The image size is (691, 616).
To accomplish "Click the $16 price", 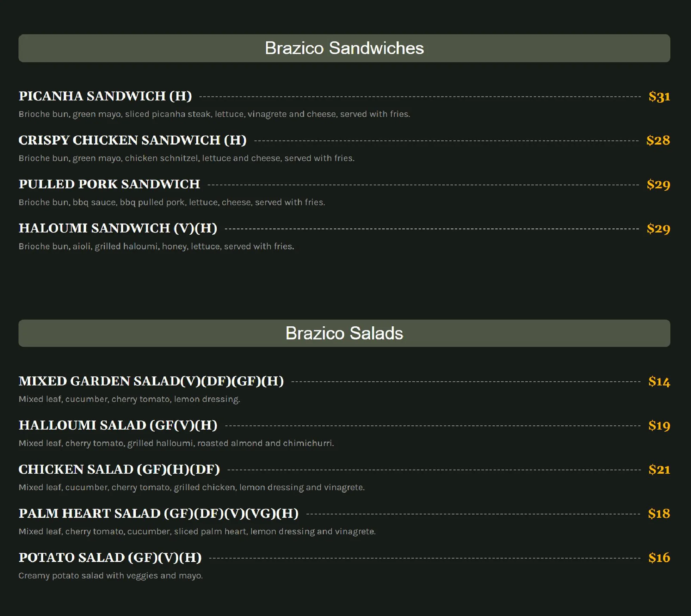I will click(659, 558).
